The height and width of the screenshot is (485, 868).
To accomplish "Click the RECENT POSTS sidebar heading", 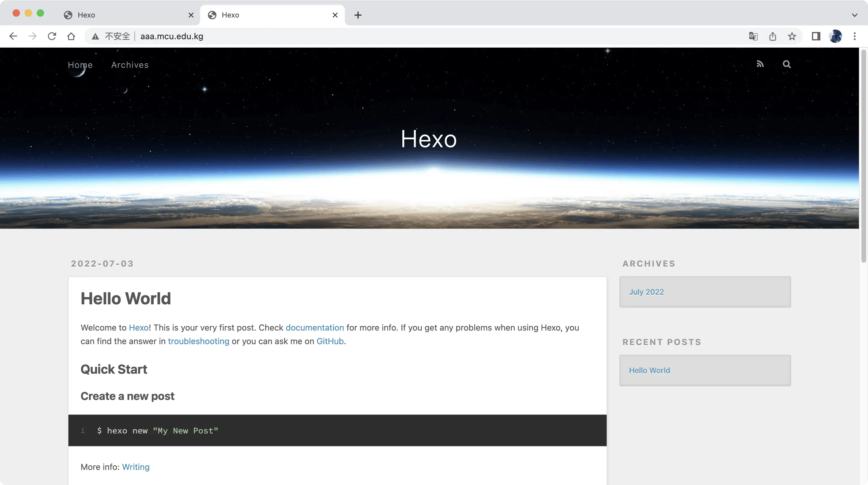I will [662, 342].
